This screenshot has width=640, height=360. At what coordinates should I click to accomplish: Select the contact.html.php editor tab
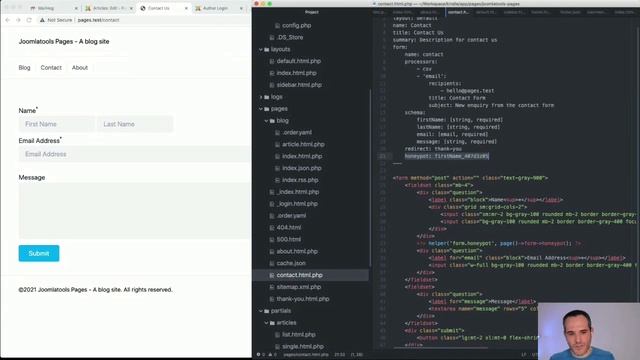458,12
